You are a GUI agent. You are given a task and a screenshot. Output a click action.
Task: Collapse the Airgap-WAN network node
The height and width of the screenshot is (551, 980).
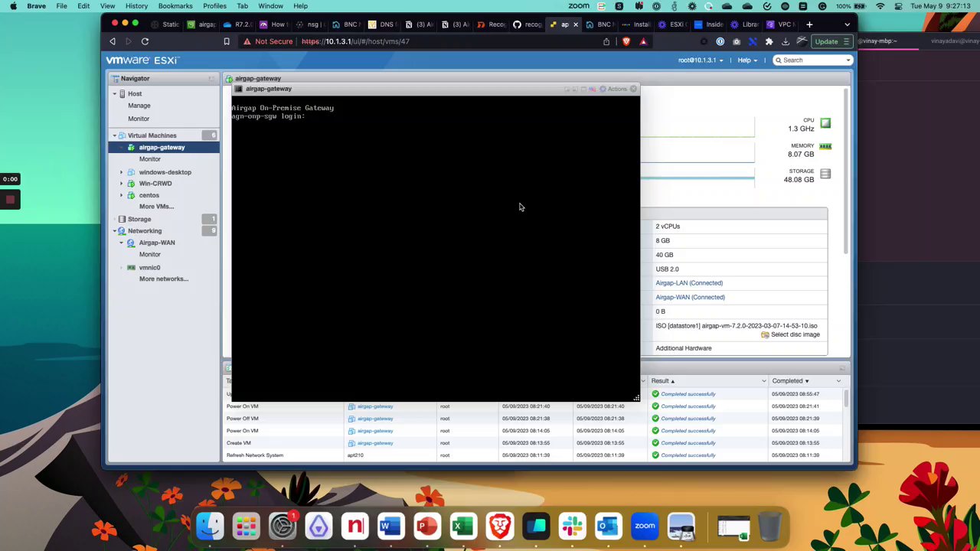121,243
